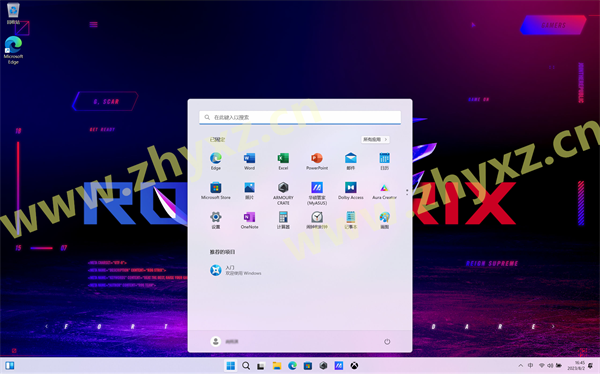Launch Edge from the taskbar
Viewport: 600px width, 374px height.
(x=292, y=366)
